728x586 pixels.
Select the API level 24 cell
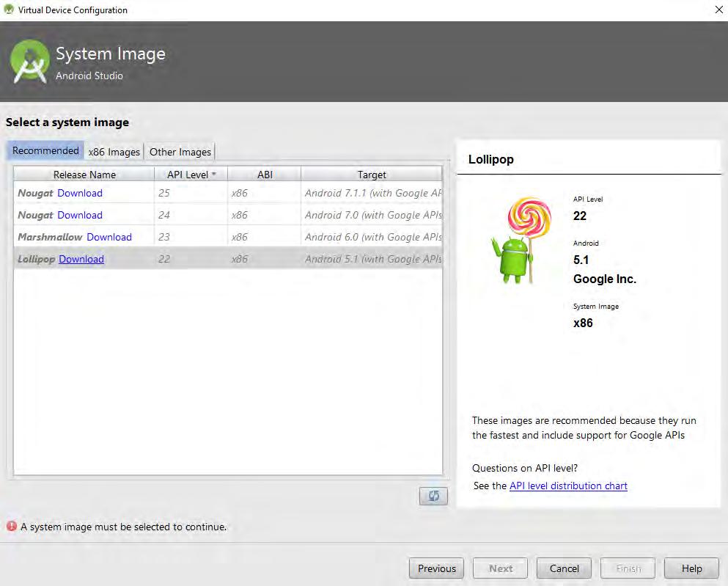(x=191, y=215)
